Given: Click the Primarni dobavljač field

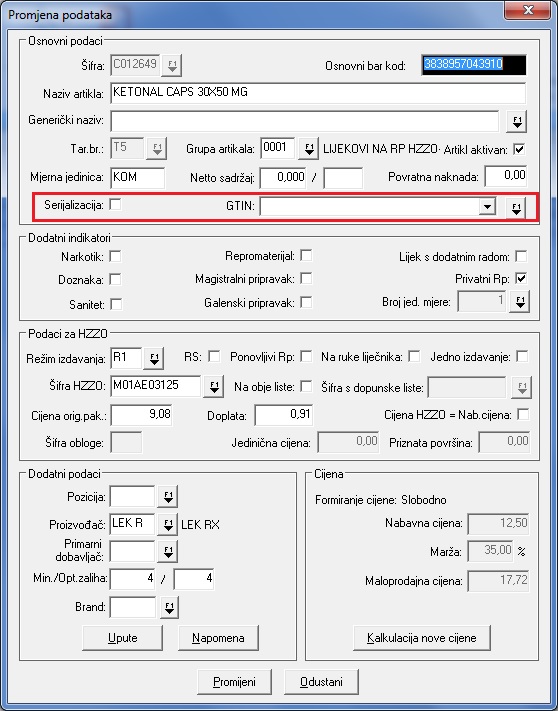Looking at the screenshot, I should pos(132,552).
